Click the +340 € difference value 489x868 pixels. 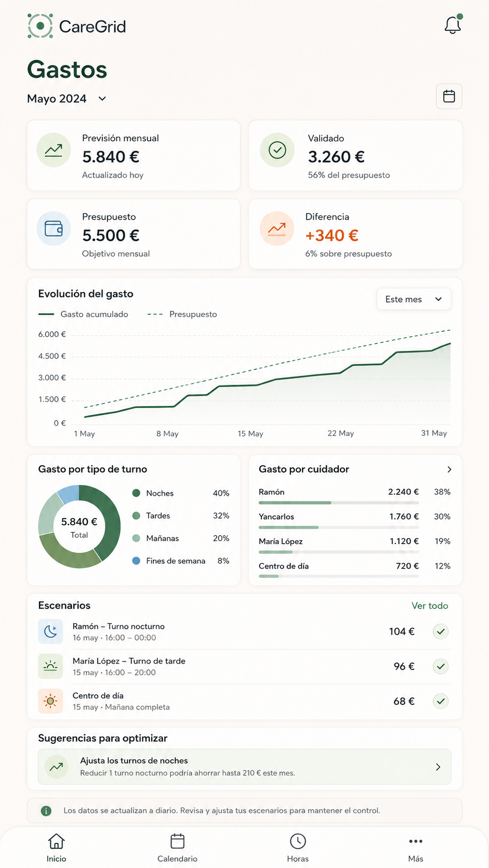[x=332, y=235]
